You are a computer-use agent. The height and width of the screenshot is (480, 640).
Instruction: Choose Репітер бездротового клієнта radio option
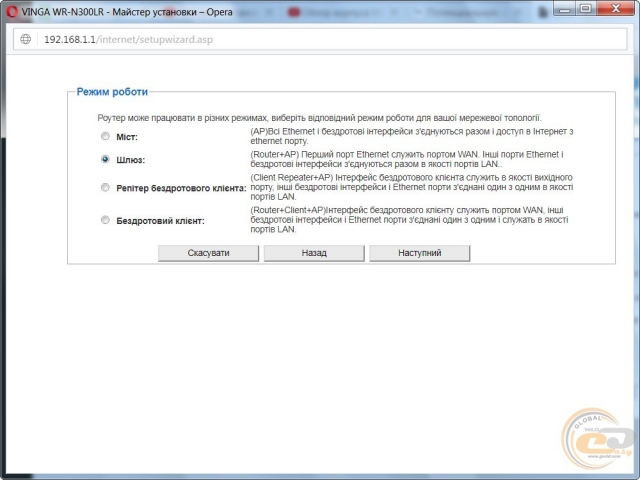pos(105,187)
